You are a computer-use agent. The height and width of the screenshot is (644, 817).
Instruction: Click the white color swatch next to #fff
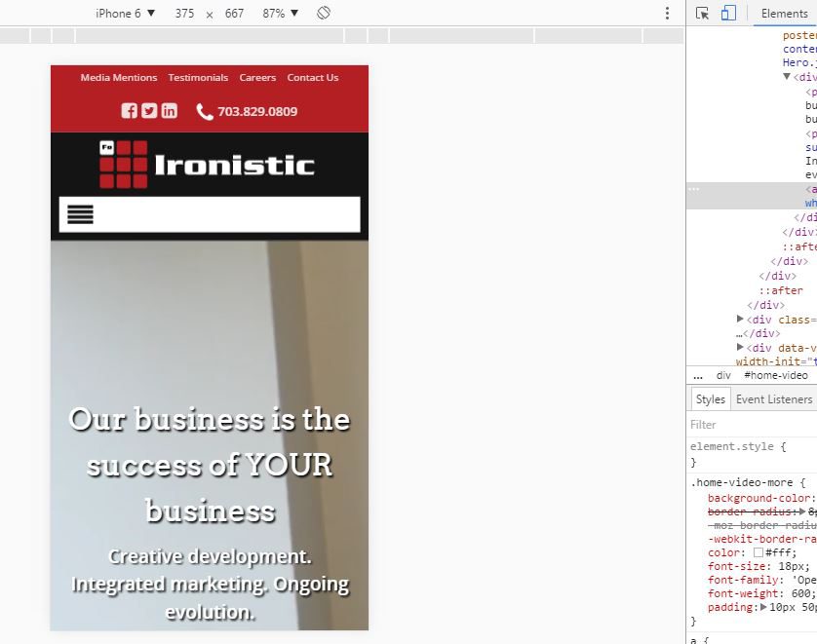tap(759, 552)
